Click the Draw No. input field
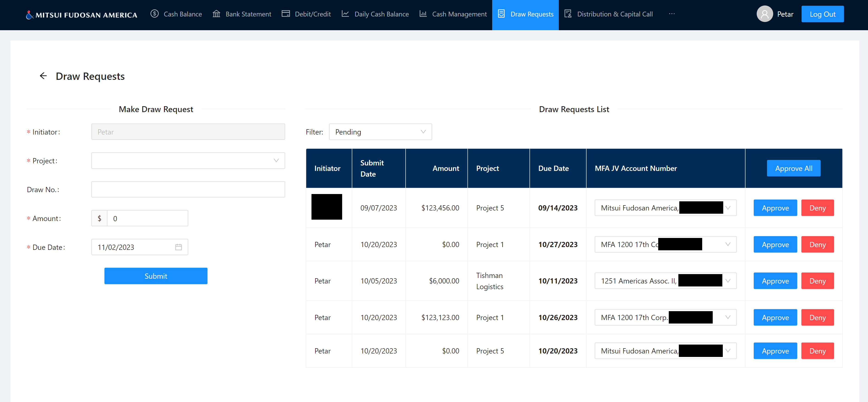 tap(188, 189)
